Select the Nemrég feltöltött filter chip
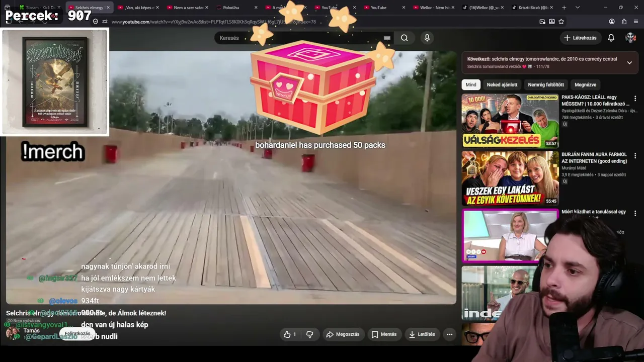Screen dimensions: 644x362 [x=546, y=84]
